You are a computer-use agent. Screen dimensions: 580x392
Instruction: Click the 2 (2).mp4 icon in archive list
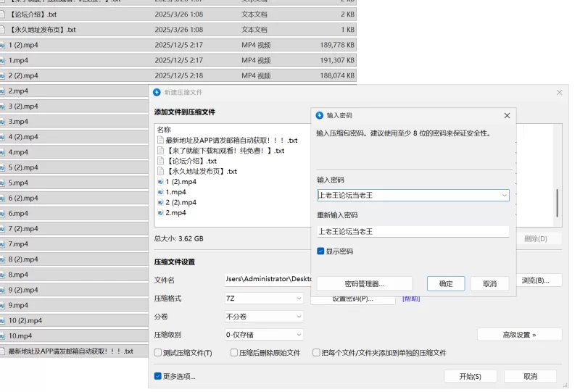(160, 203)
